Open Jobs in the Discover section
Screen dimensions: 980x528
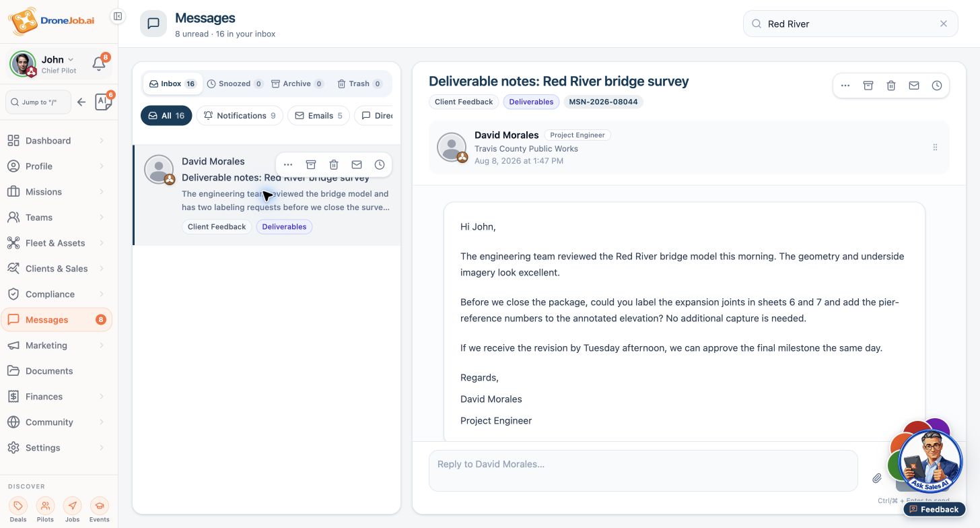(72, 510)
